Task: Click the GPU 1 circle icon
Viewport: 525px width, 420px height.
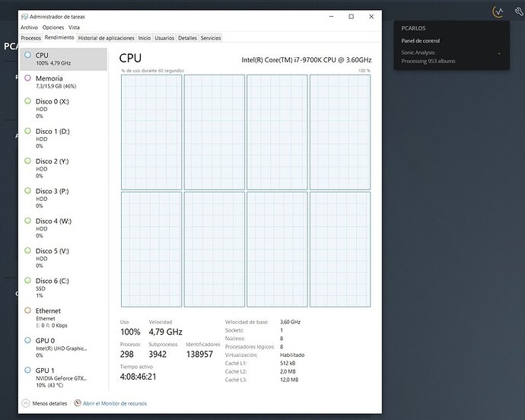Action: click(28, 370)
